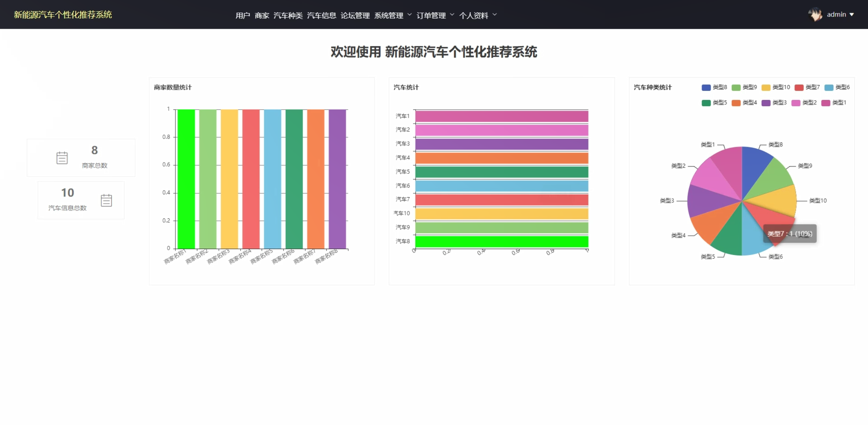Click the orange 类型4 legend icon
This screenshot has height=425, width=868.
coord(736,102)
